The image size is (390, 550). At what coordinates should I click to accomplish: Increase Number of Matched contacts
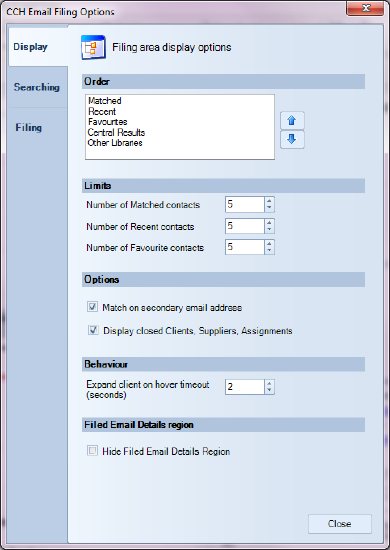(269, 201)
